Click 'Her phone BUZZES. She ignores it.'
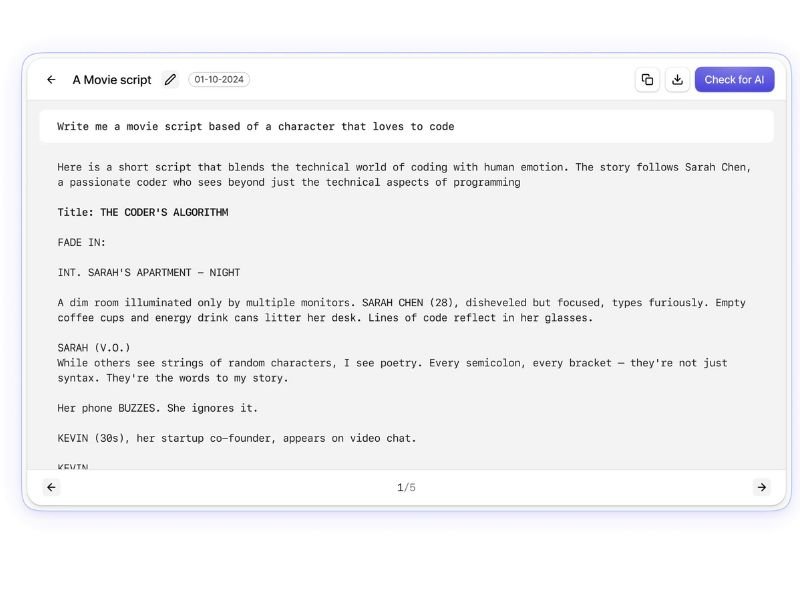The image size is (800, 600). (158, 408)
